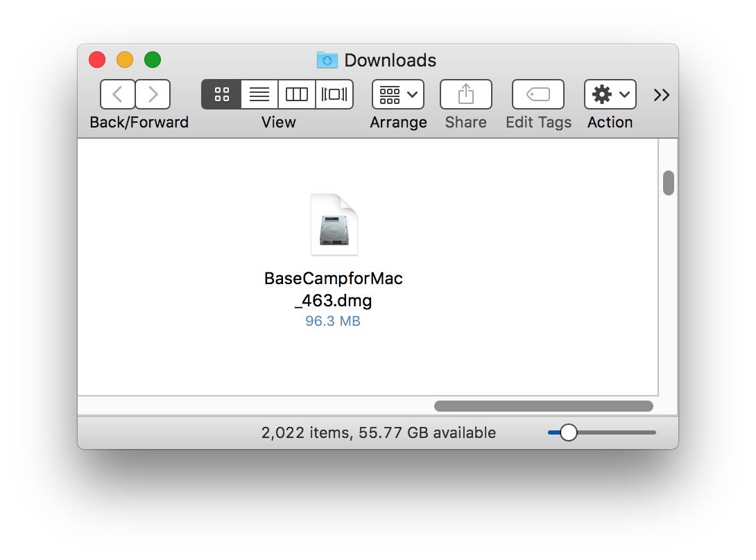Show hidden toolbar items via double chevron
Screen dimensions: 756x560
tap(662, 95)
